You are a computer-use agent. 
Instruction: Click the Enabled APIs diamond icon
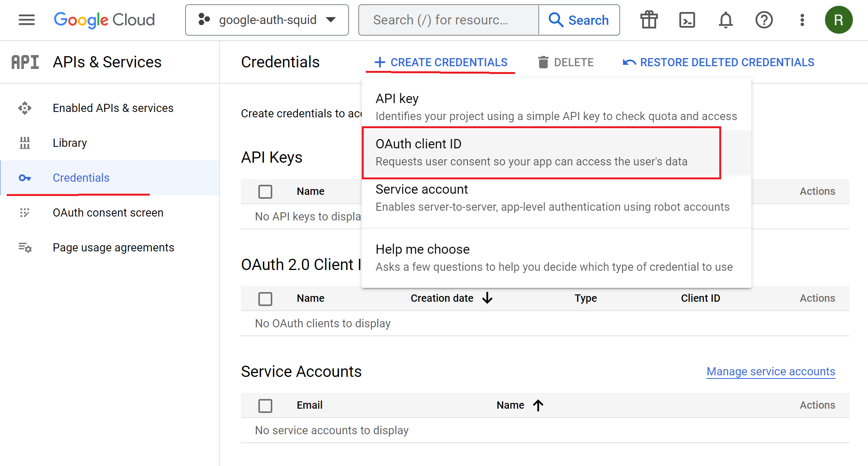pos(25,108)
